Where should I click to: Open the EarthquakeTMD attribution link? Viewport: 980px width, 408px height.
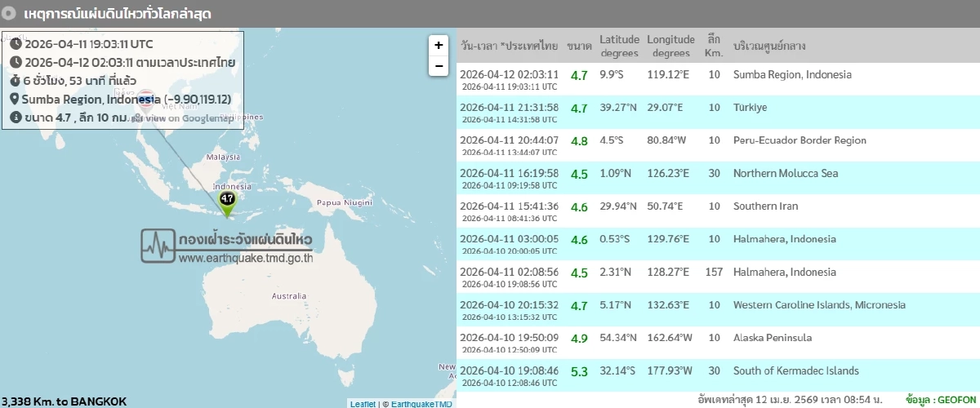(421, 404)
